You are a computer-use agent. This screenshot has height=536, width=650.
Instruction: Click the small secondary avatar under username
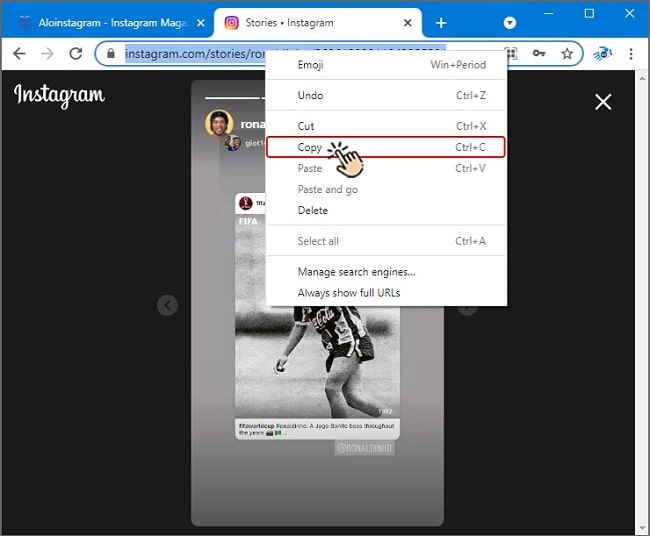(x=233, y=143)
